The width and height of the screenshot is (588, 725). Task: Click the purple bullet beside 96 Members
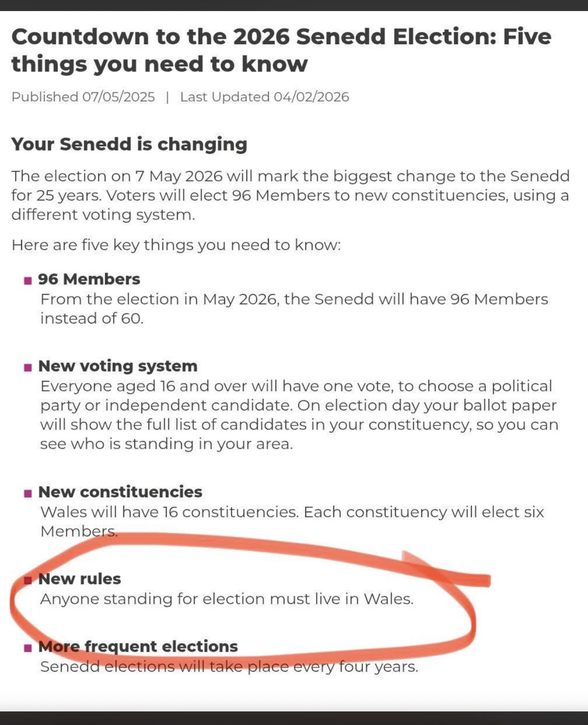pyautogui.click(x=28, y=280)
